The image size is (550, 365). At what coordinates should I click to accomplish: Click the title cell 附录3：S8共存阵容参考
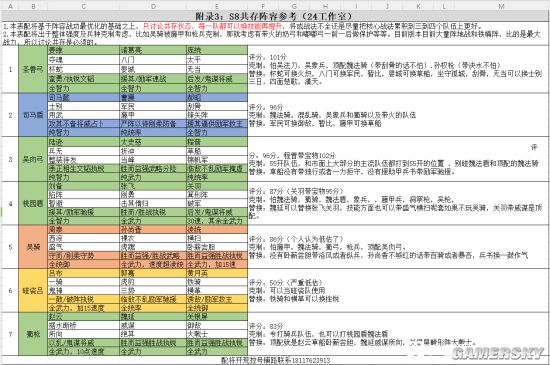274,16
